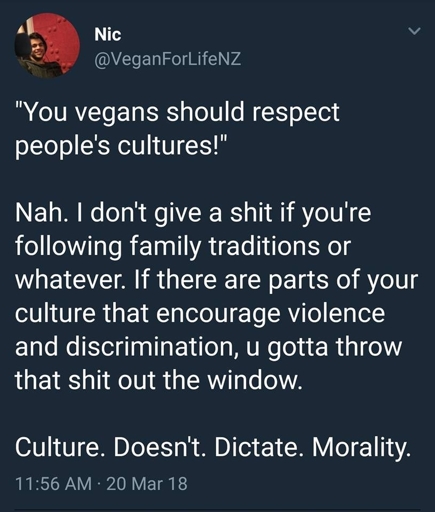This screenshot has height=512, width=435.
Task: Click the line "and discrimination, u gotta throw"
Action: tap(209, 346)
